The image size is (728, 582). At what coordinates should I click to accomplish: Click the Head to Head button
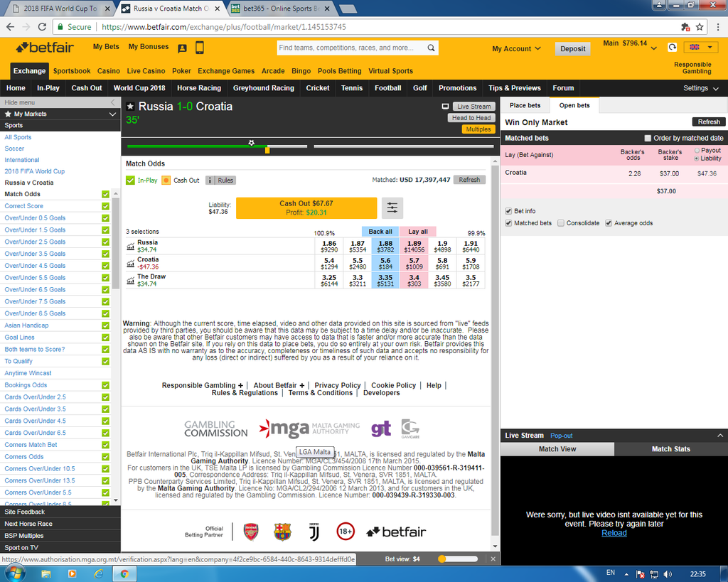click(471, 118)
